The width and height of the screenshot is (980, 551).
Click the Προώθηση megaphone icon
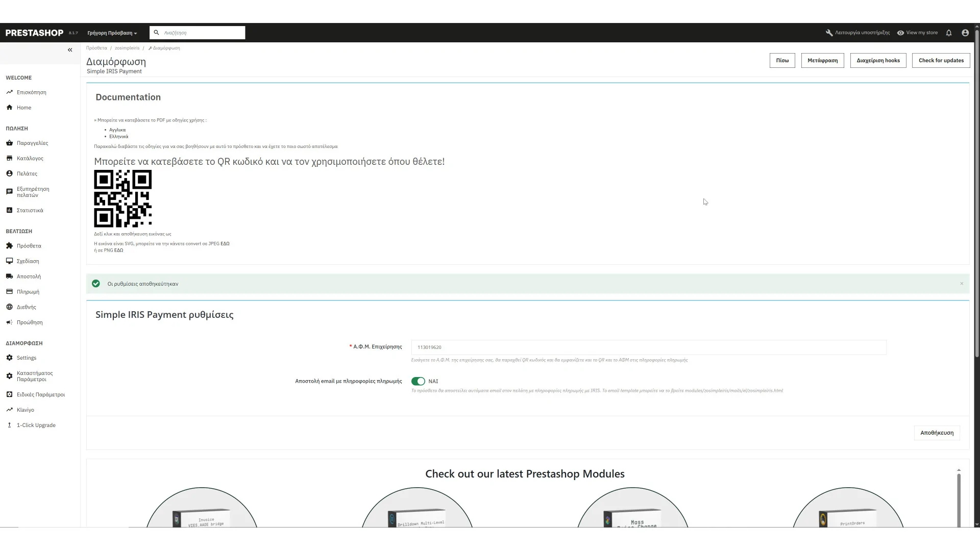(x=9, y=322)
